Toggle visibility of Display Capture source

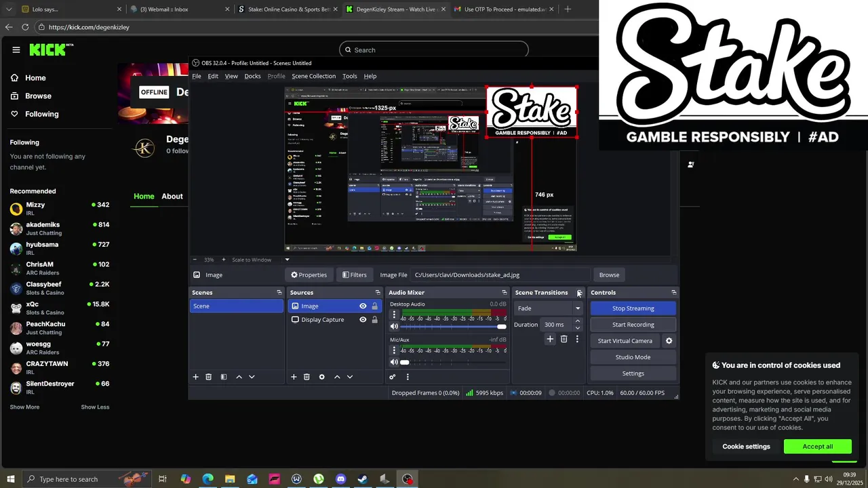click(363, 320)
